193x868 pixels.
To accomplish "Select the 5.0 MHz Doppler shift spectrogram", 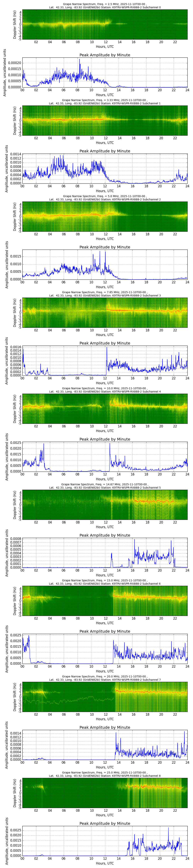I will tap(105, 217).
